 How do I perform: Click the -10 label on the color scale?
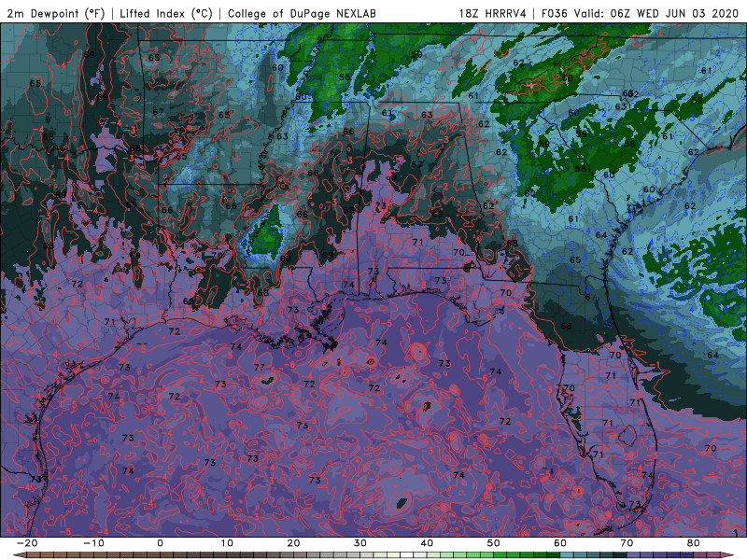(93, 543)
